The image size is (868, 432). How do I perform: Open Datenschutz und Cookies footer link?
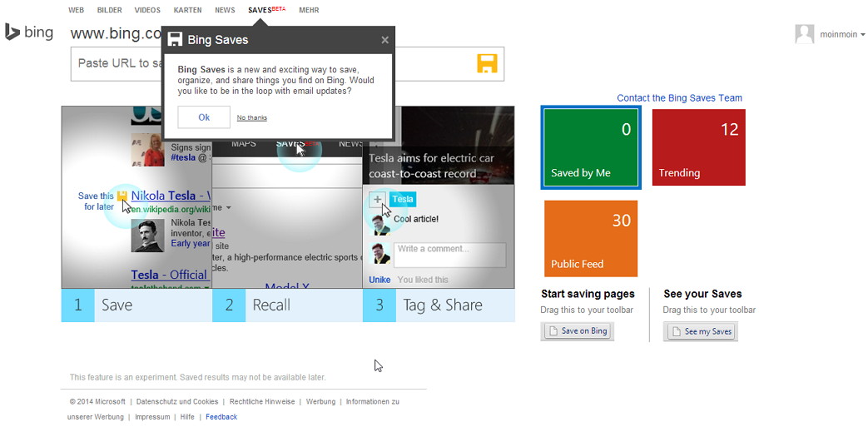(x=177, y=401)
